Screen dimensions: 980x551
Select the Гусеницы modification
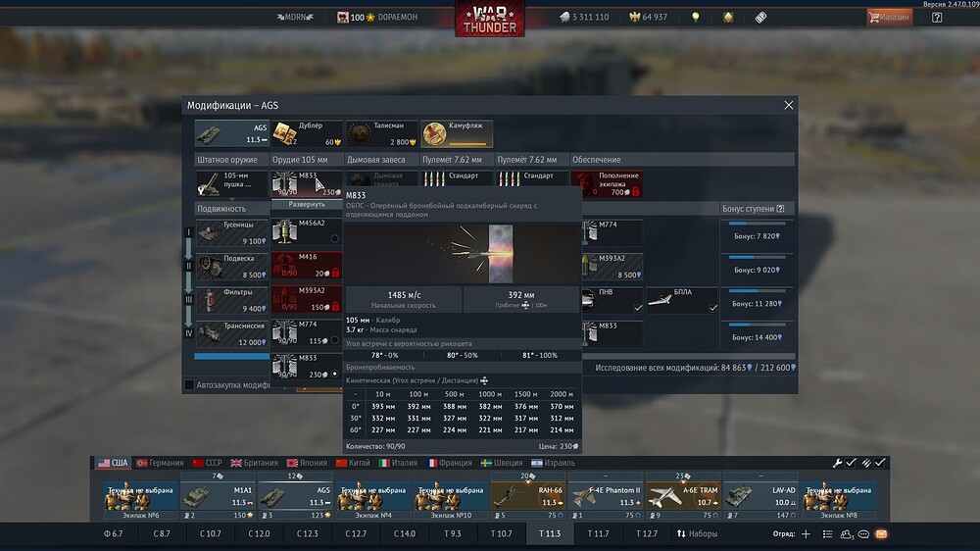coord(232,232)
